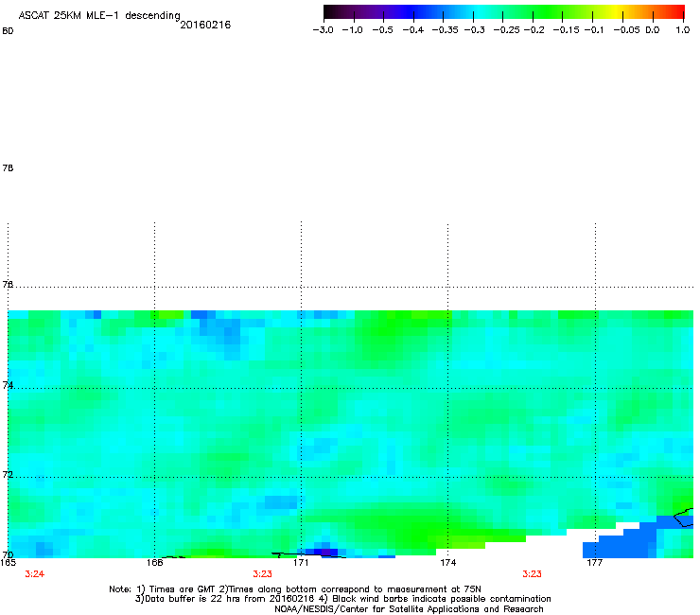Click the latitude label 74
The image size is (700, 615).
pyautogui.click(x=8, y=385)
